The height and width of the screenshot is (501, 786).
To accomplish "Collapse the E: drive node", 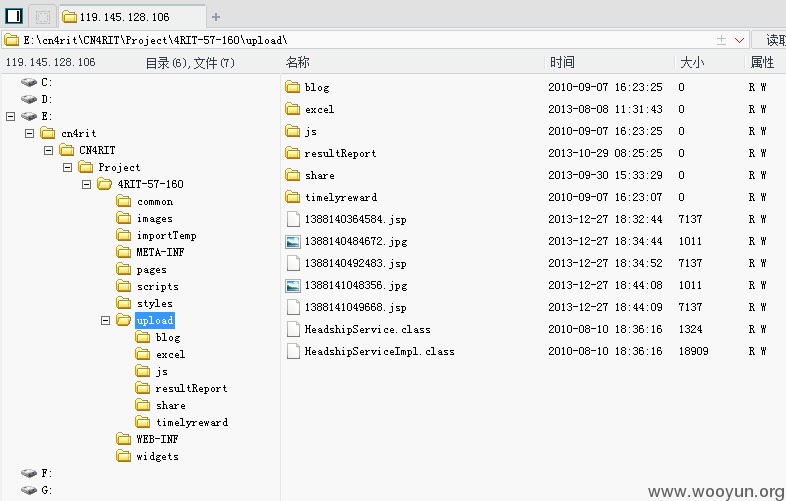I will click(11, 116).
